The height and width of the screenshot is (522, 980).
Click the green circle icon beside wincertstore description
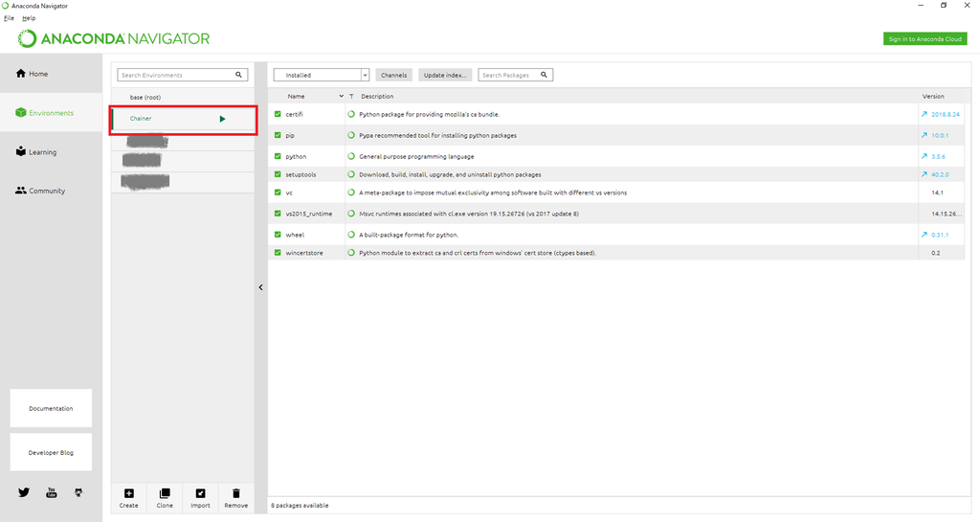click(x=351, y=253)
